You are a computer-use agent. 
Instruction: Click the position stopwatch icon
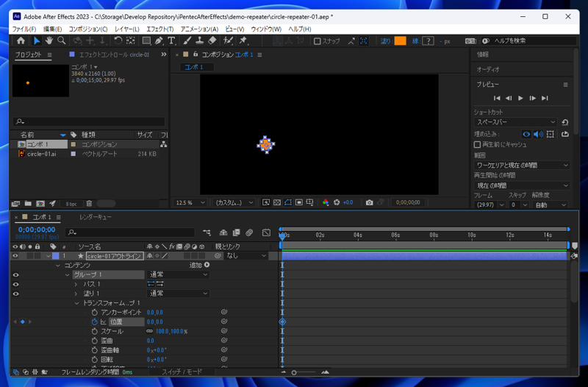(94, 322)
